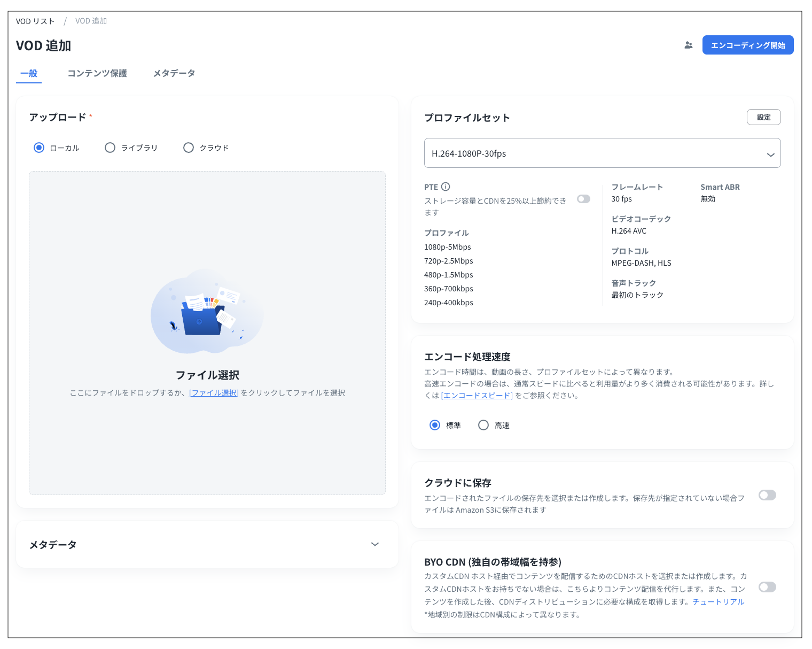Select the 標準 encode speed option
812x649 pixels.
pyautogui.click(x=435, y=425)
